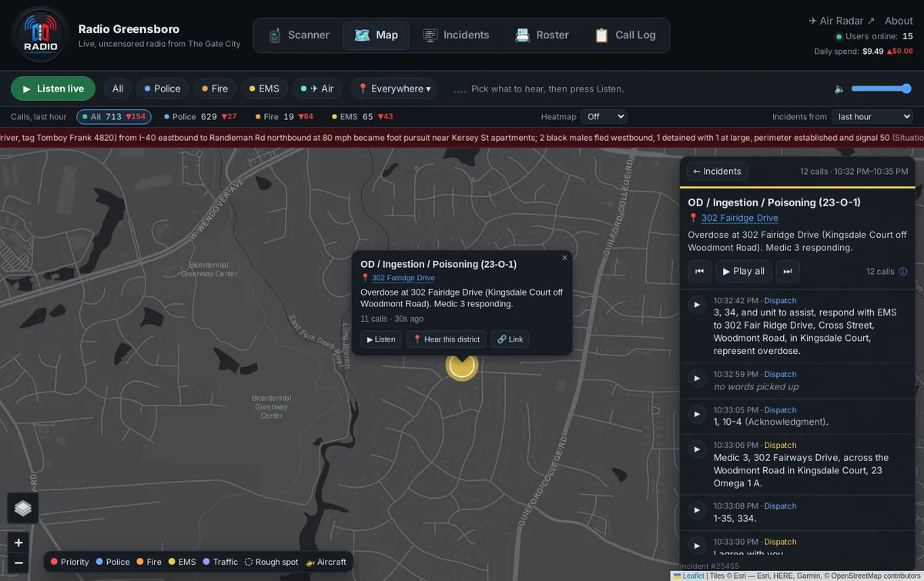Click the '1-35, 334.' transcript text
924x581 pixels.
pyautogui.click(x=735, y=518)
